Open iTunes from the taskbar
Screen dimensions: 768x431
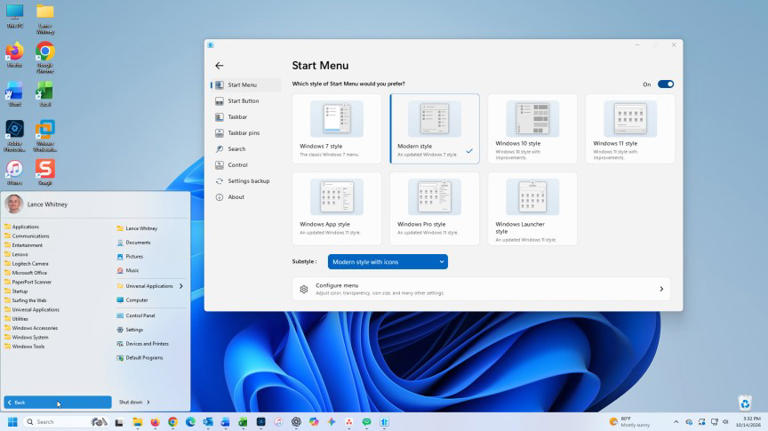tap(278, 422)
